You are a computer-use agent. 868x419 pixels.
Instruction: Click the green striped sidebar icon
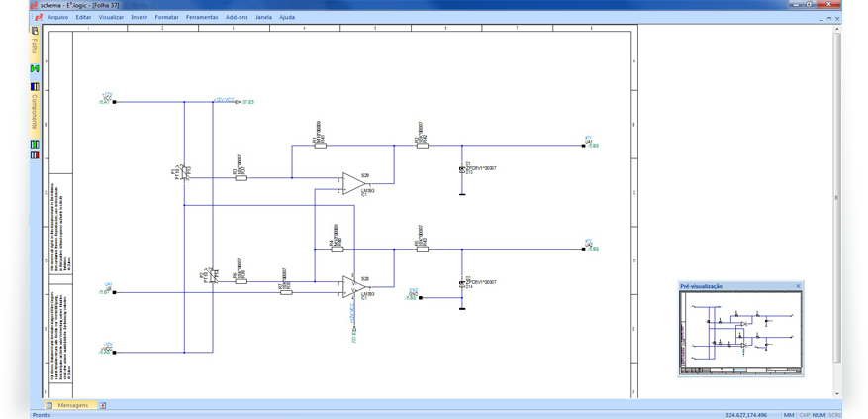click(x=35, y=144)
